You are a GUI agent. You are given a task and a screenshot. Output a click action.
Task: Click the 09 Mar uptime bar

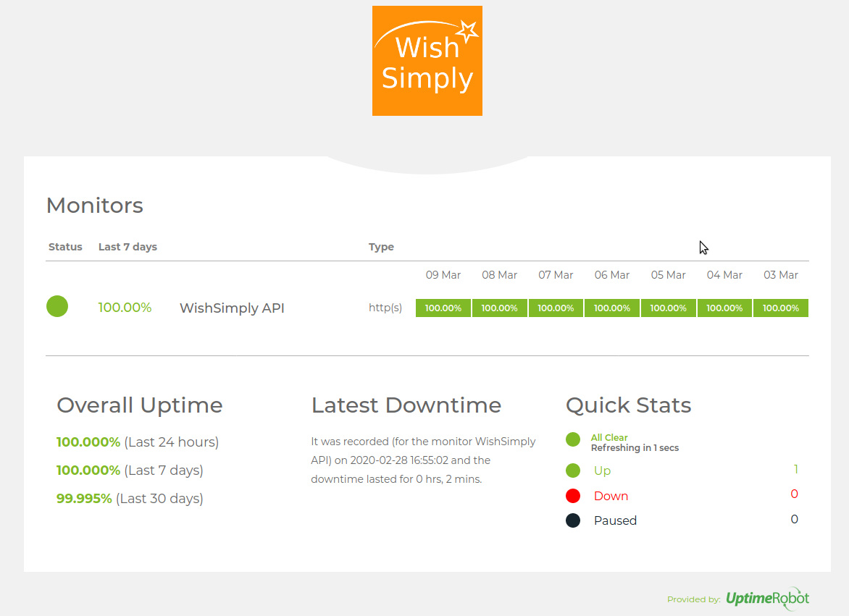(443, 308)
